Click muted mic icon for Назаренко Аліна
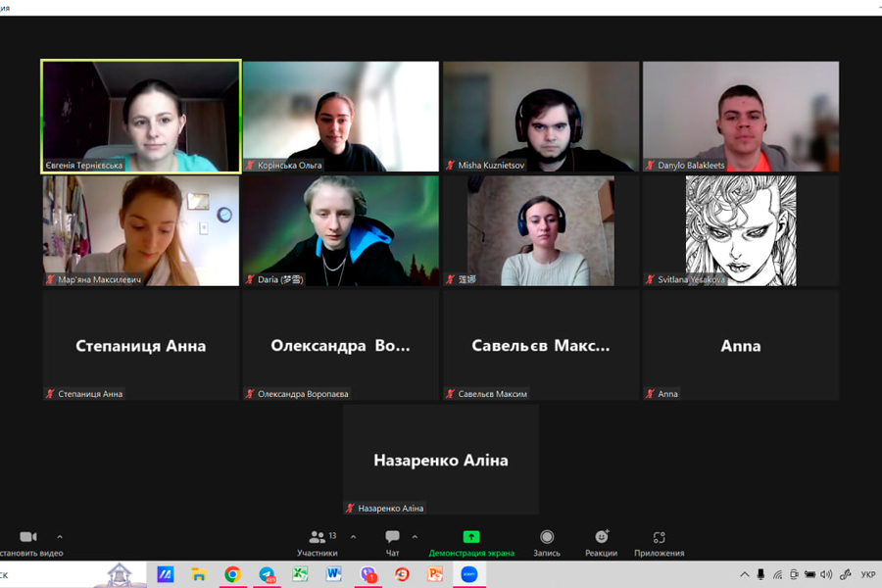Image resolution: width=882 pixels, height=588 pixels. tap(350, 508)
